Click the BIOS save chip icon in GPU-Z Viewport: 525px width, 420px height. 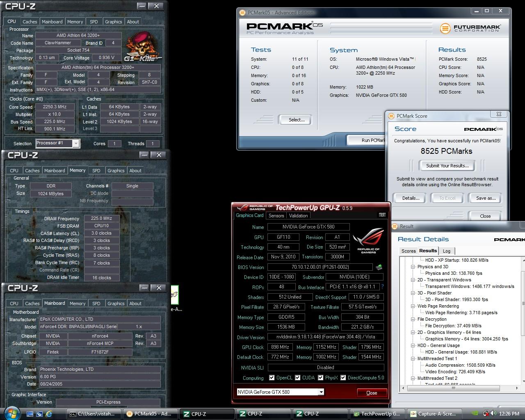379,267
